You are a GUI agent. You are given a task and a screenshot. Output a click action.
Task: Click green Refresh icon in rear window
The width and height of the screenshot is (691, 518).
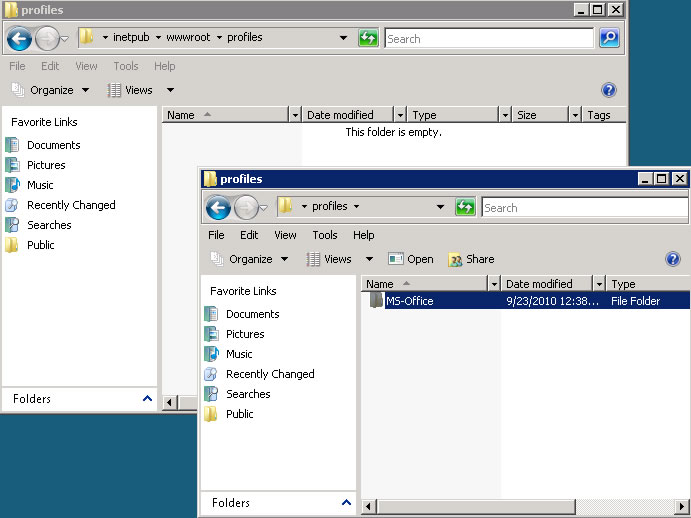click(x=368, y=38)
